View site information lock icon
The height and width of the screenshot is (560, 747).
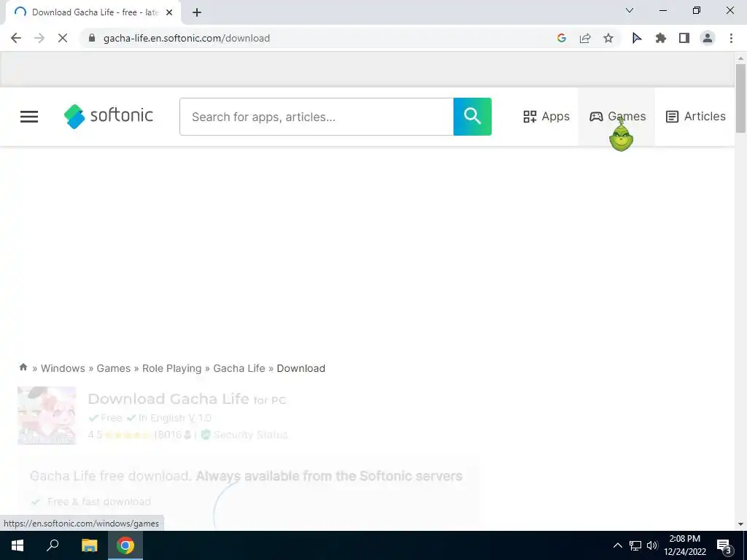click(92, 38)
